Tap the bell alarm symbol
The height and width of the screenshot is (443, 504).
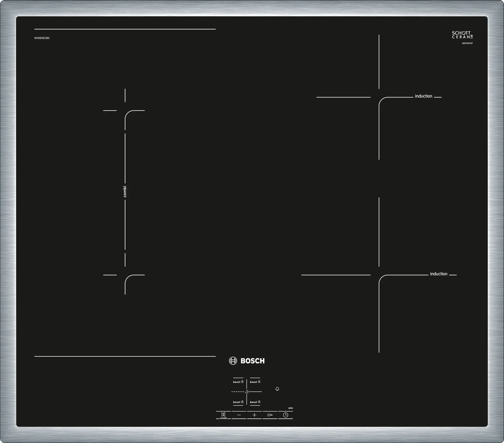click(277, 389)
